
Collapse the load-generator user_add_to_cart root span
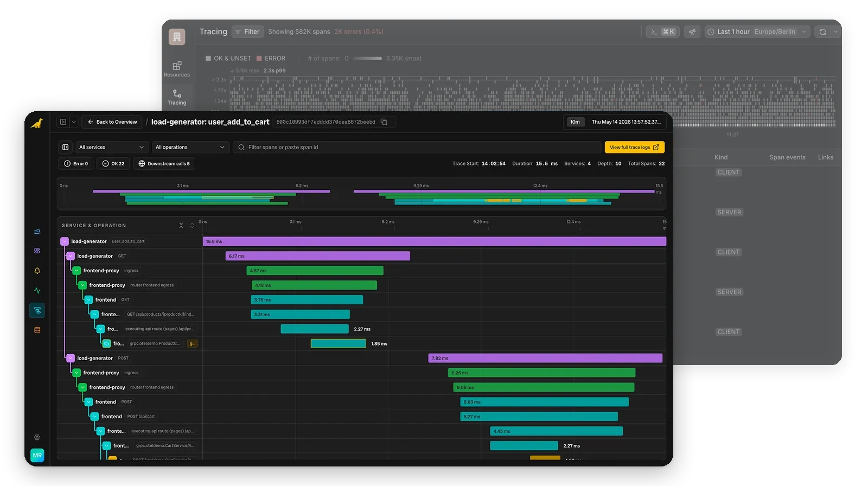65,241
